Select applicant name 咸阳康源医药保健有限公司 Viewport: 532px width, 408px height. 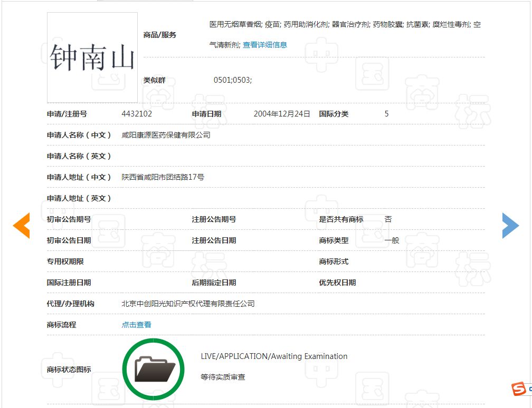click(166, 135)
